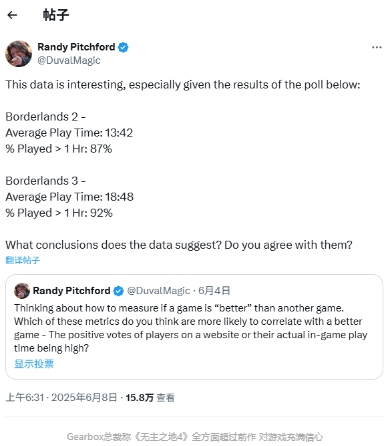Image resolution: width=391 pixels, height=446 pixels.
Task: Open the three-dot more options menu
Action: (377, 47)
